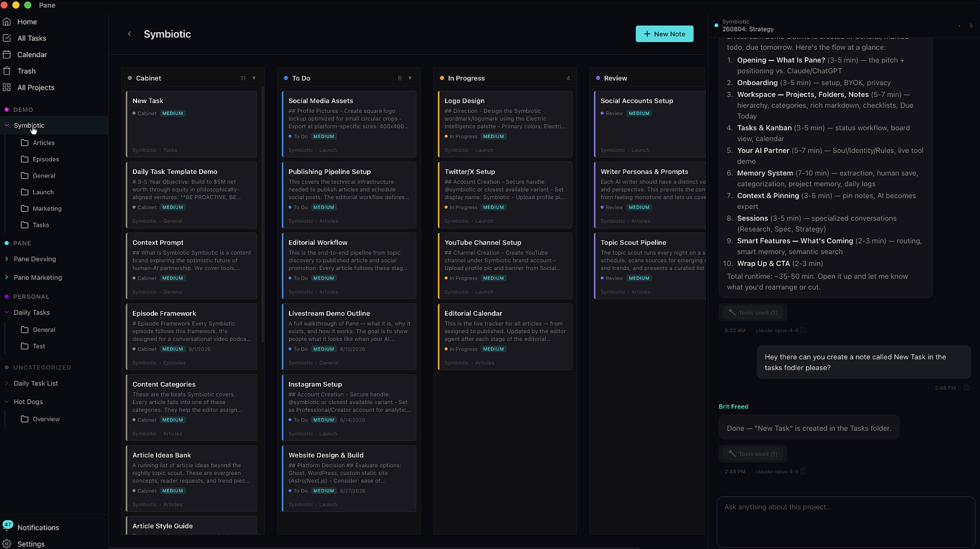Collapse chat panel with right chevron
The width and height of the screenshot is (980, 549).
tap(971, 26)
